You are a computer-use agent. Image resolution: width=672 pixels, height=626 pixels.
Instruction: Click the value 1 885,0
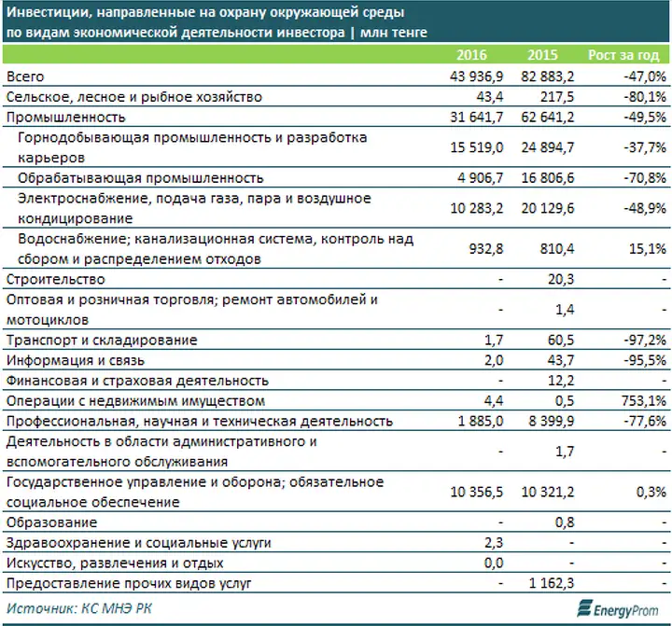click(x=481, y=421)
